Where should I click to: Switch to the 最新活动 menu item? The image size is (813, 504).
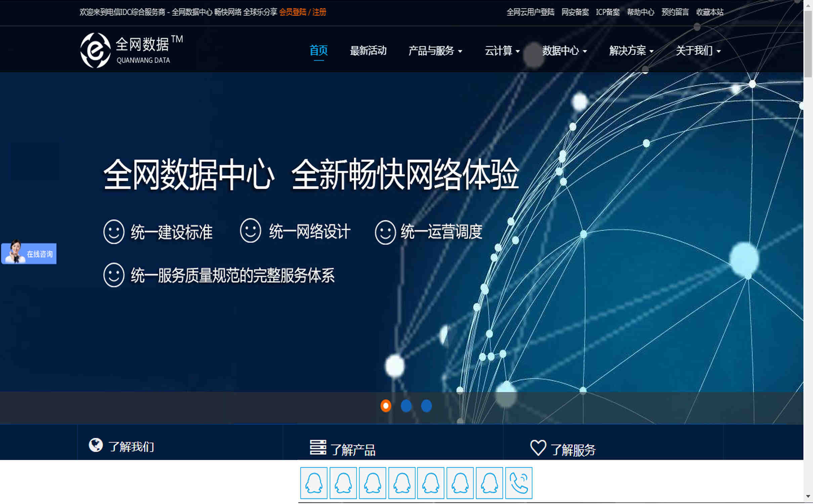[x=369, y=51]
